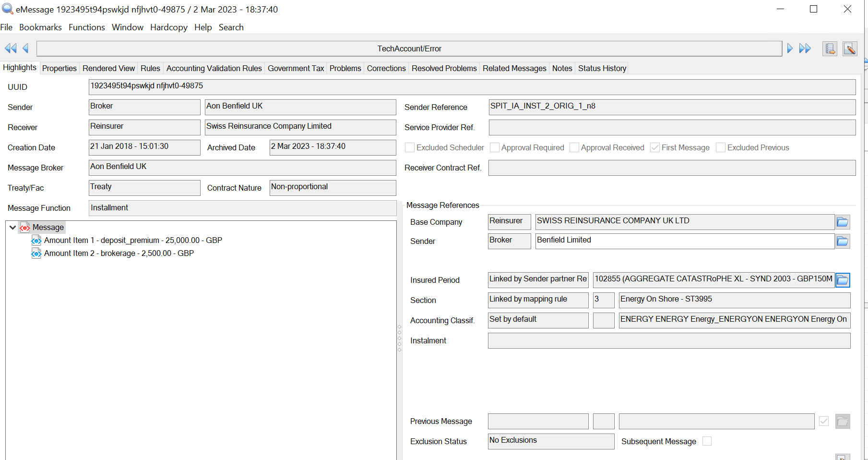Viewport: 868px width, 460px height.
Task: Go to previous message using left arrow
Action: [26, 48]
